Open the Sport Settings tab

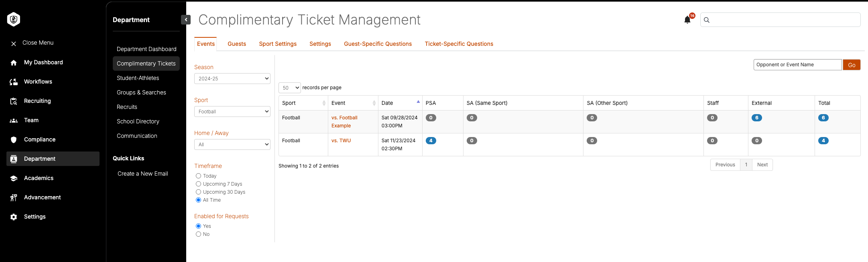[278, 44]
